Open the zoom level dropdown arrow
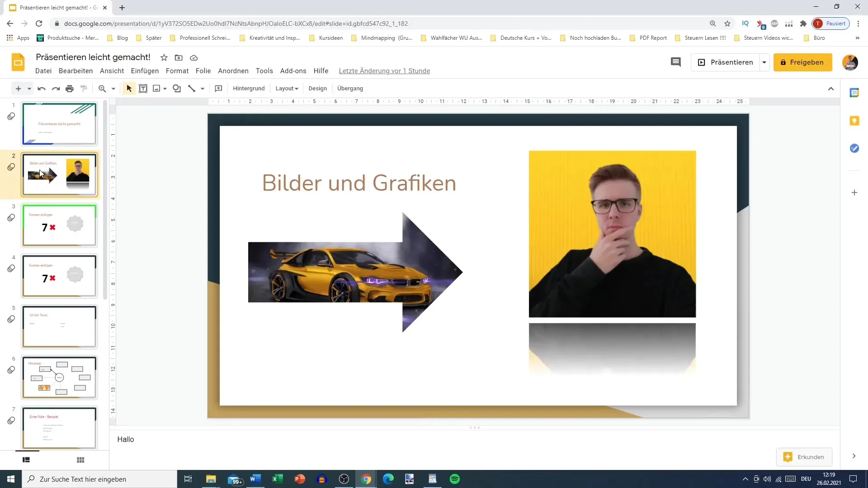Screen dimensions: 868x488 click(113, 89)
